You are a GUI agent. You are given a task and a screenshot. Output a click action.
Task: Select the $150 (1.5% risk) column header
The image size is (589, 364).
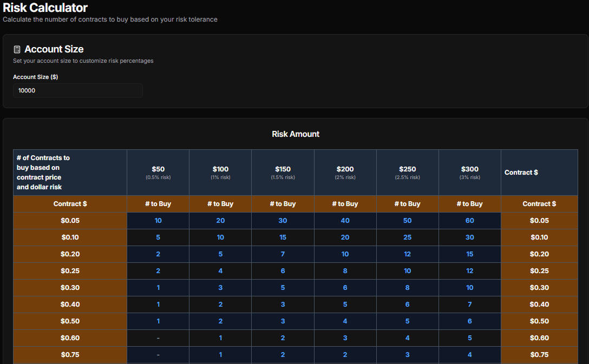tap(283, 172)
